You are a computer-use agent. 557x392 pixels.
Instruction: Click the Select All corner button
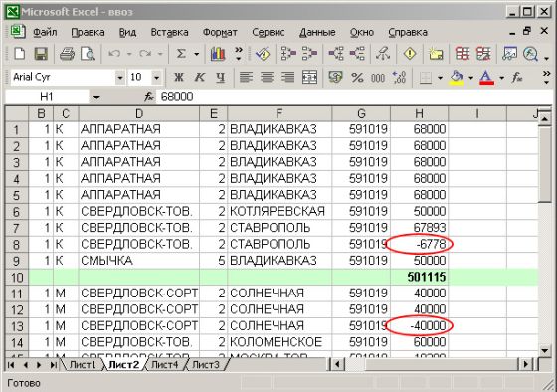point(17,113)
